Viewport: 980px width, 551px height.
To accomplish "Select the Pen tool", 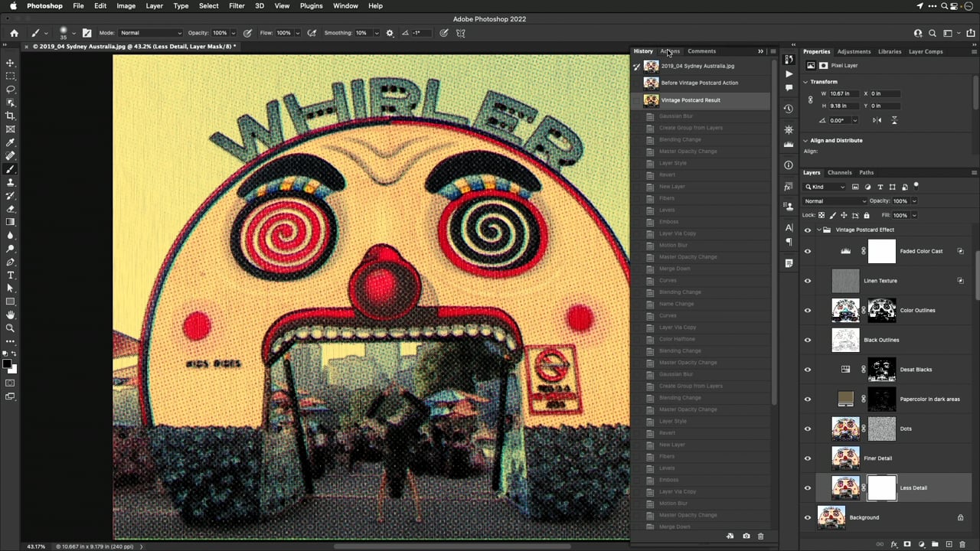I will [11, 262].
